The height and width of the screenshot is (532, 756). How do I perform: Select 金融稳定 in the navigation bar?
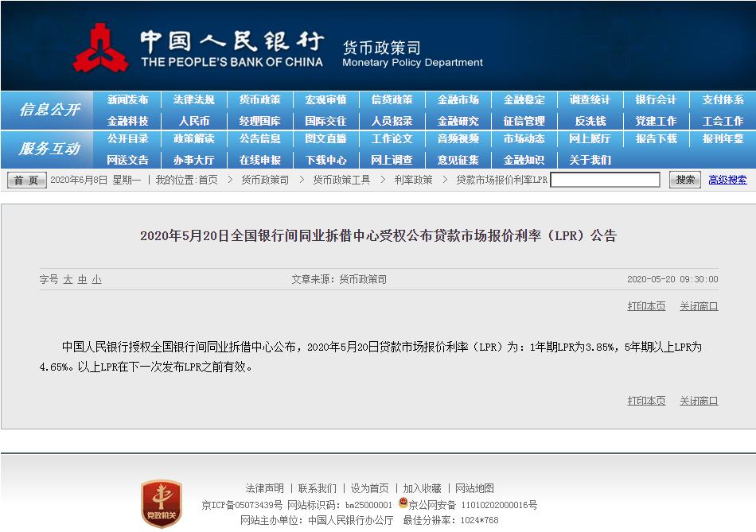(524, 100)
